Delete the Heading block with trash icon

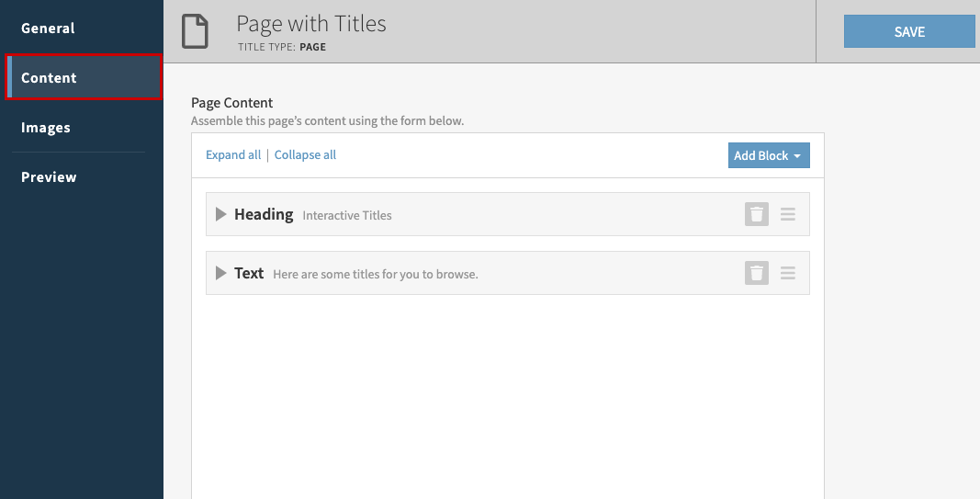click(756, 214)
